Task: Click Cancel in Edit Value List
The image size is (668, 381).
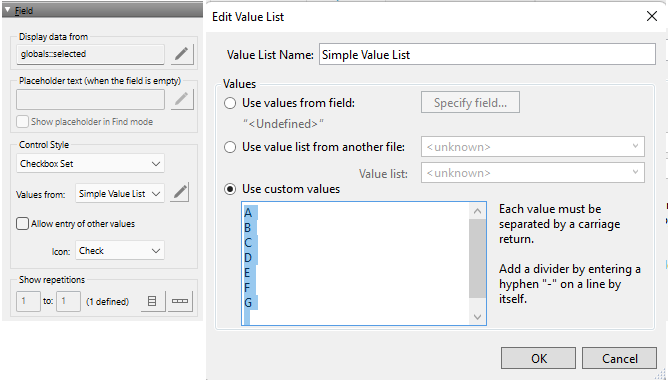Action: [x=619, y=358]
